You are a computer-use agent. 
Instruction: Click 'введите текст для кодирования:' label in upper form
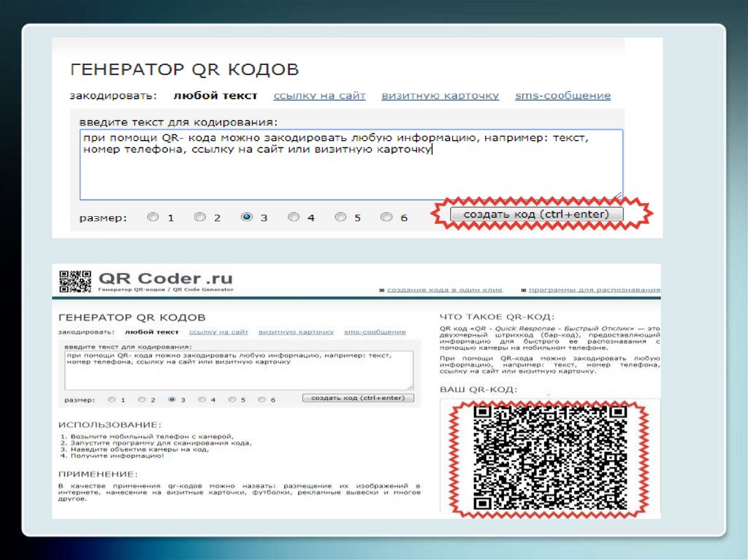[x=178, y=122]
